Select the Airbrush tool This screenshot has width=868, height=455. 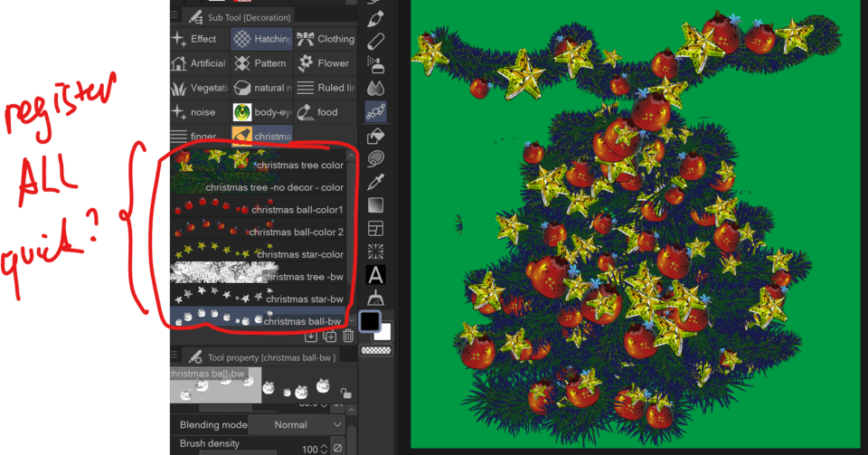point(375,65)
